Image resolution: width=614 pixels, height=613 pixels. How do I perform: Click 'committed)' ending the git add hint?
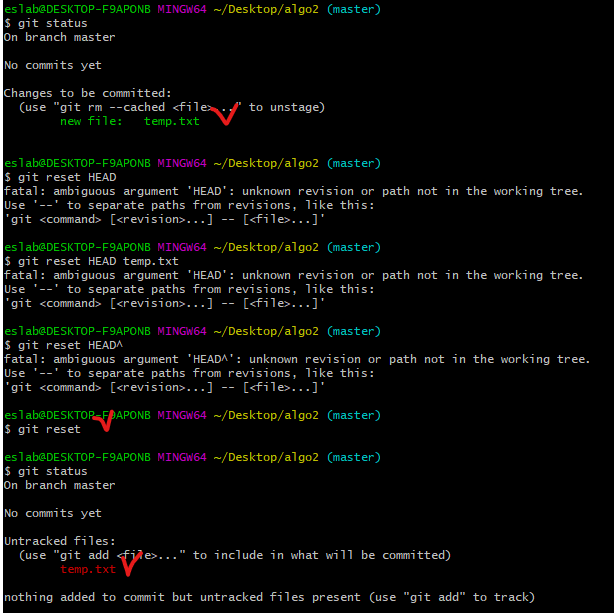(x=417, y=555)
